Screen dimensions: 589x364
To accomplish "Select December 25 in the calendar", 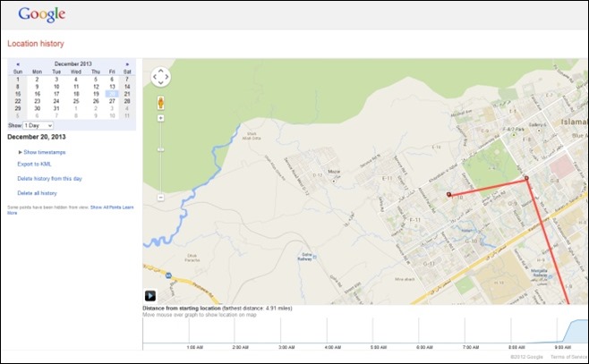I will tap(76, 101).
